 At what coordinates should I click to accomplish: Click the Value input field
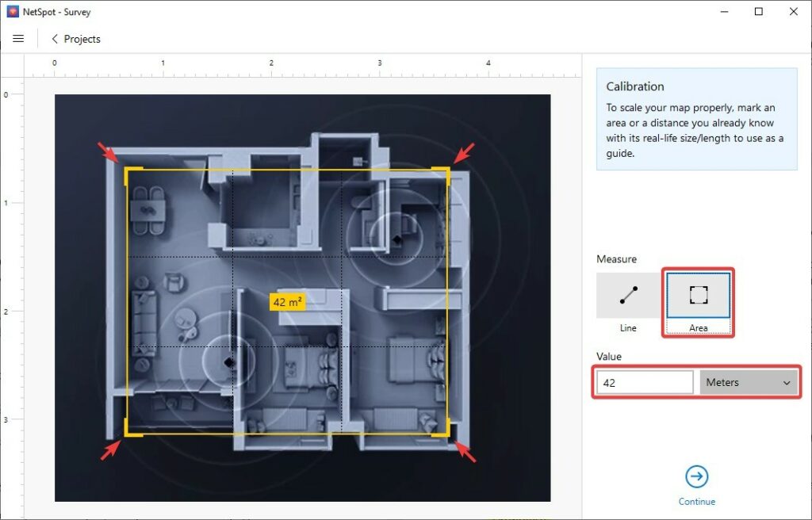645,383
